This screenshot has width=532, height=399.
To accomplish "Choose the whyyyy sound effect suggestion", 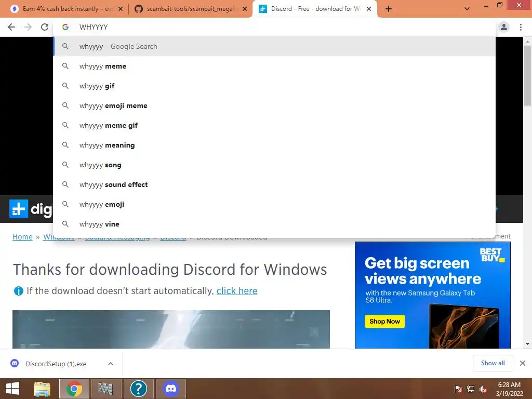I will tap(274, 184).
